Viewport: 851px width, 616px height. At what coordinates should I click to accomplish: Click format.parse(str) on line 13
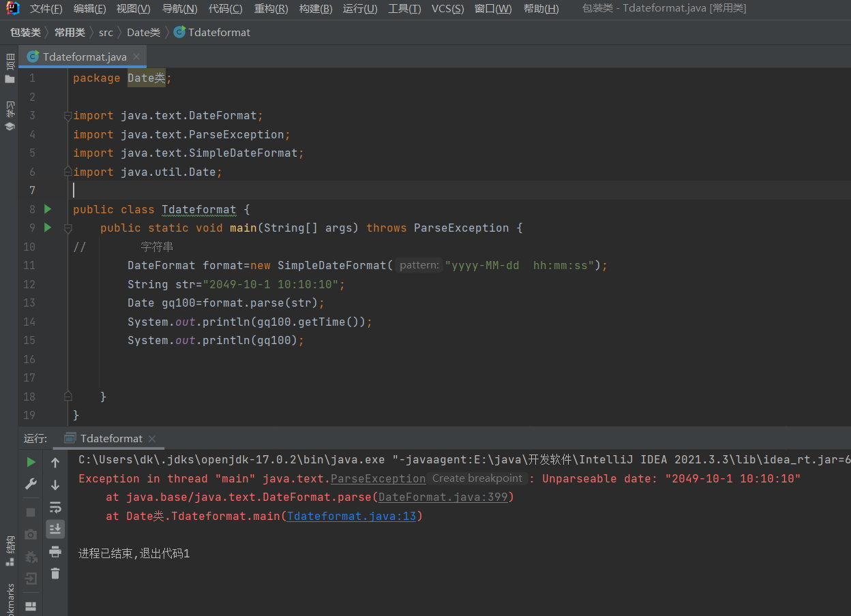pyautogui.click(x=260, y=303)
